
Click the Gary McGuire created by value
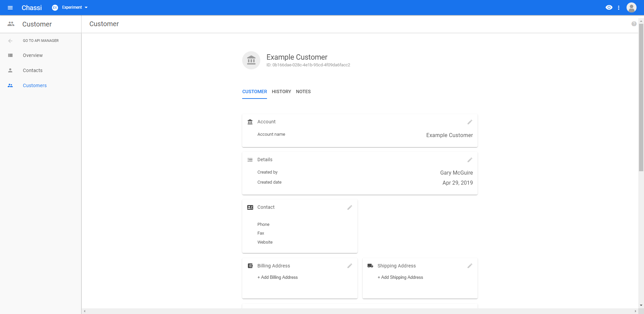457,173
